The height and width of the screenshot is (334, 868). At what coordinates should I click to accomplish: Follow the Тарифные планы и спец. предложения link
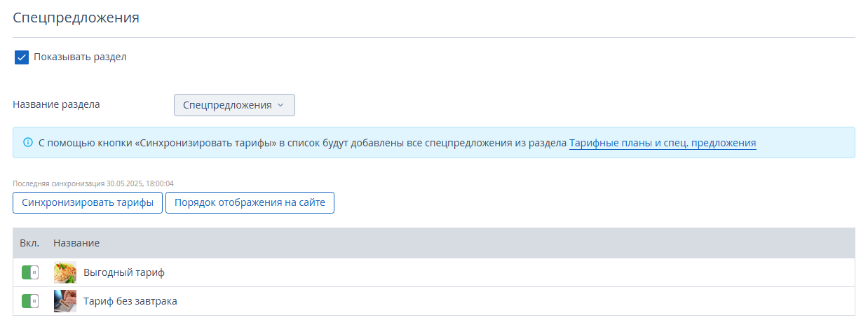tap(663, 143)
